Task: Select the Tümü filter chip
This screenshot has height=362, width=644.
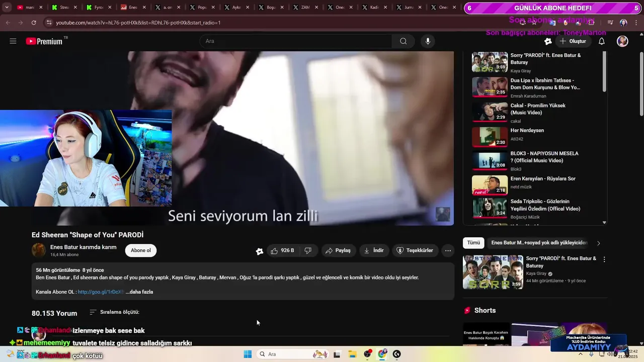Action: point(473,243)
